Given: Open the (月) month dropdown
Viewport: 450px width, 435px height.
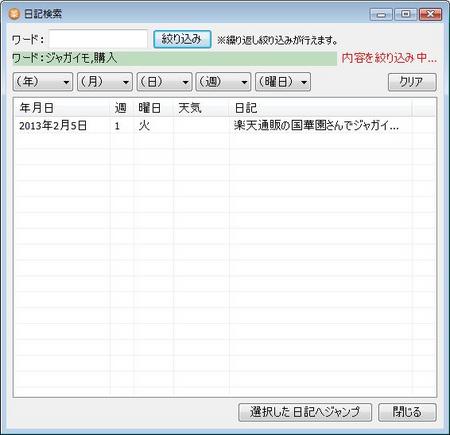Looking at the screenshot, I should (105, 82).
